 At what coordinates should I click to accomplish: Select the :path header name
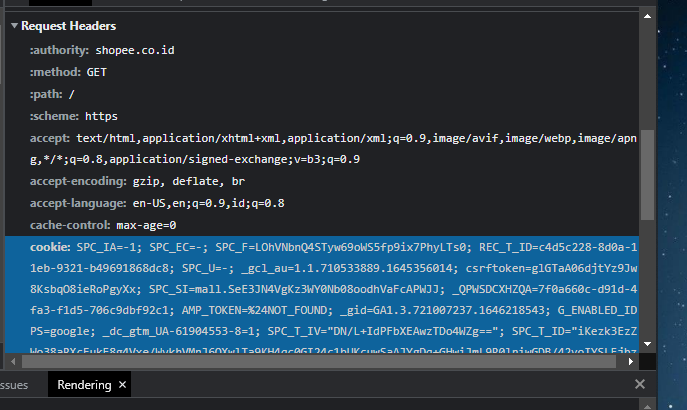46,94
